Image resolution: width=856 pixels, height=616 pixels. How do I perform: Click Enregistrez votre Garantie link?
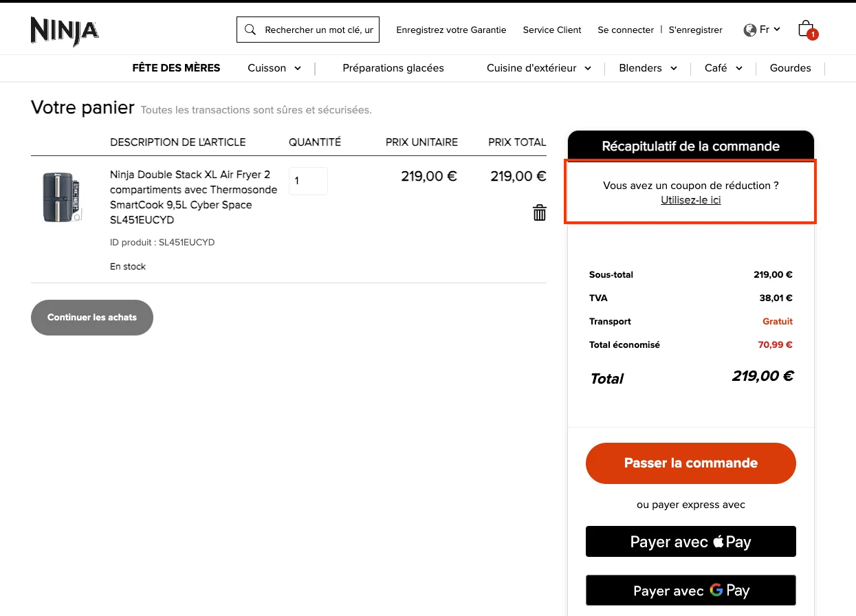pos(451,30)
